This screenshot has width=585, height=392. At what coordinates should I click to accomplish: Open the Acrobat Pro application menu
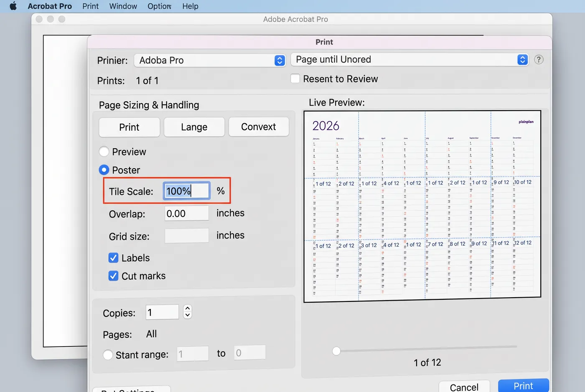click(x=50, y=6)
